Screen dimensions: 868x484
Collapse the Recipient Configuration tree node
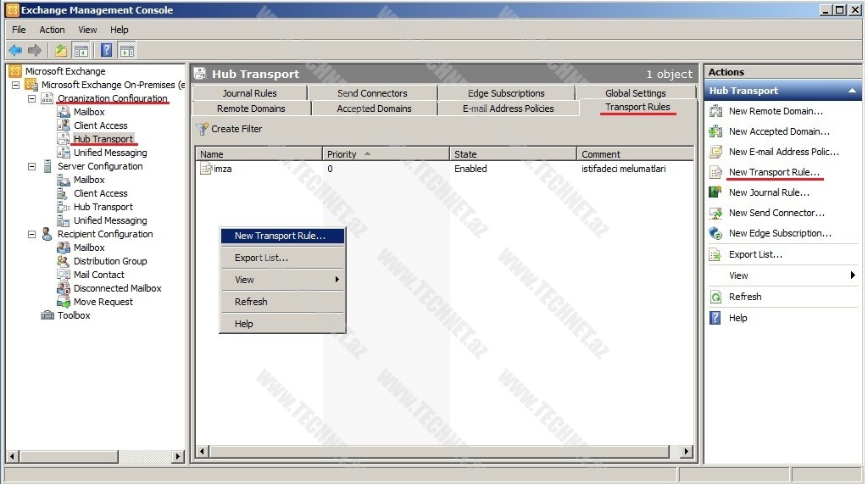pos(31,234)
